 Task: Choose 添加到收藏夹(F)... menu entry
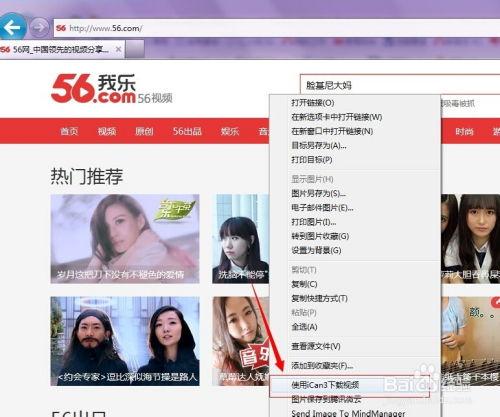(355, 366)
